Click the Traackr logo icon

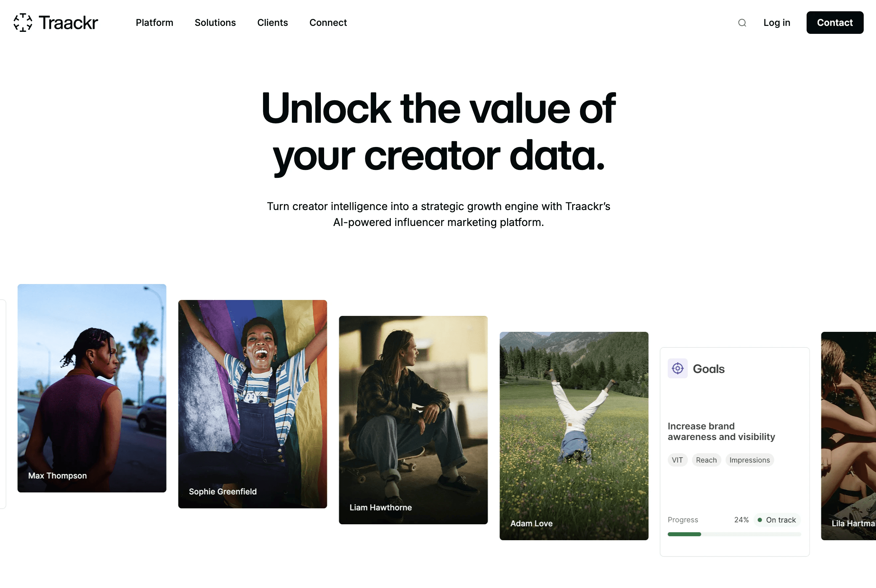(x=23, y=23)
